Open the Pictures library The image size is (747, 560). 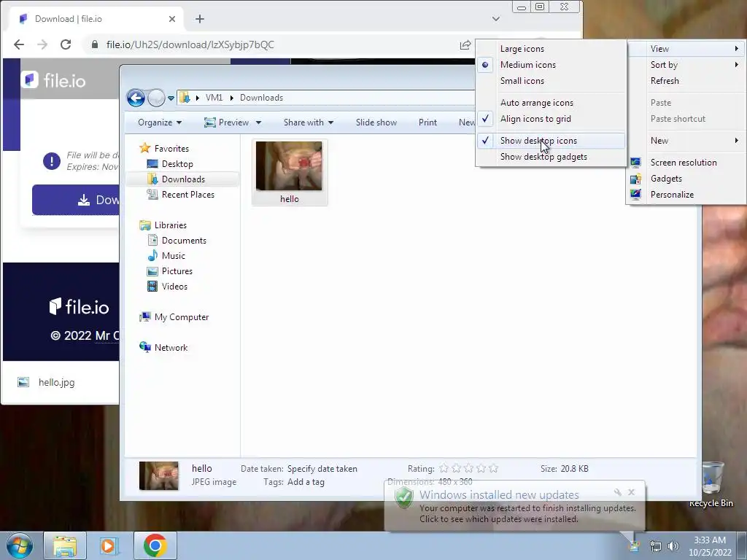(x=177, y=271)
